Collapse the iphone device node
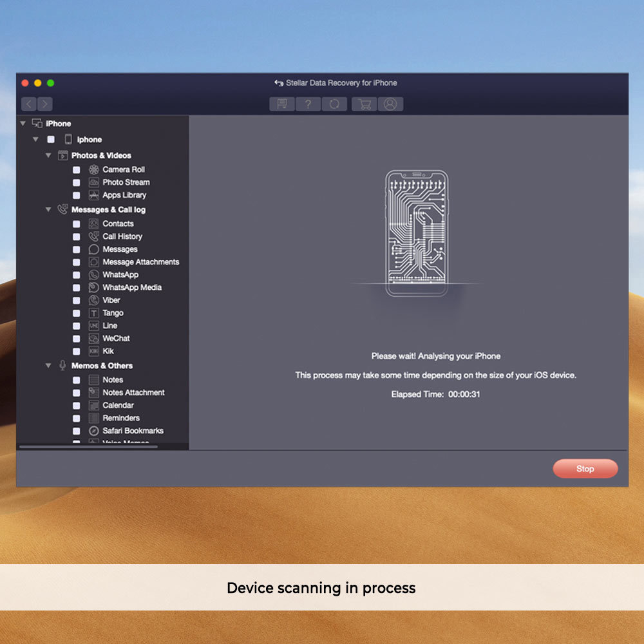644x644 pixels. coord(35,139)
